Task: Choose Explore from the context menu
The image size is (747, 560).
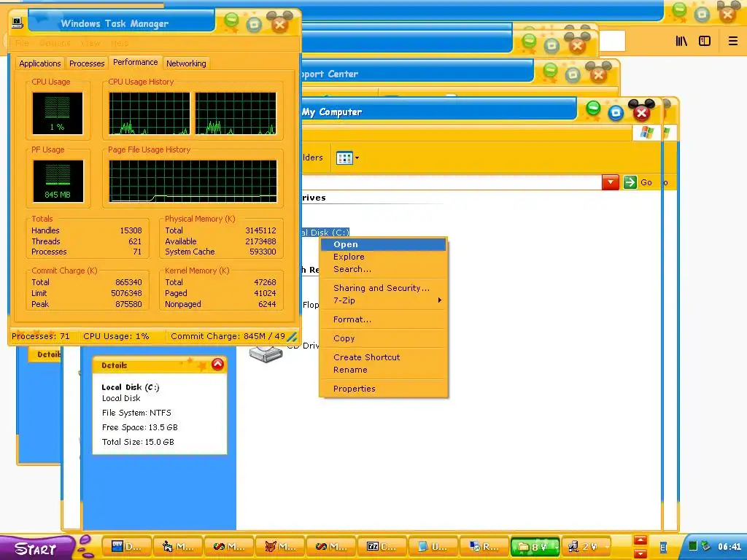Action: tap(384, 257)
